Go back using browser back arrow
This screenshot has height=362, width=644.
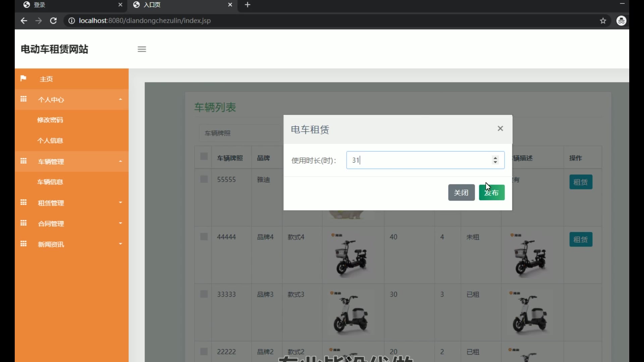(x=24, y=21)
